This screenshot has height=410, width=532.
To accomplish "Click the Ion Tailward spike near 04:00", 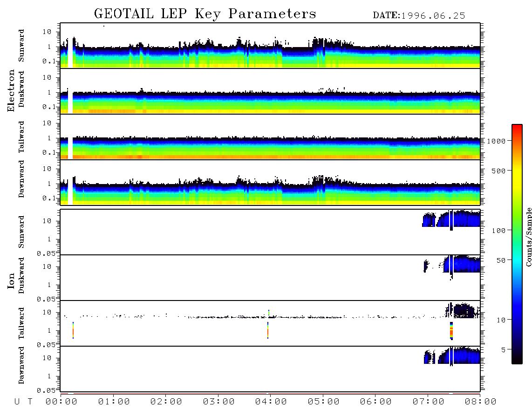I will (x=268, y=330).
